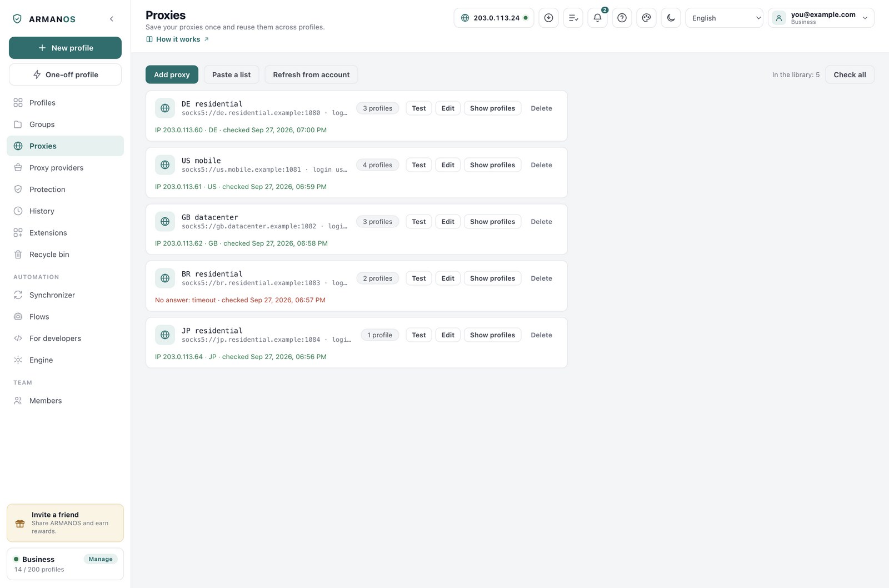Image resolution: width=889 pixels, height=588 pixels.
Task: Open History in the sidebar
Action: pos(65,211)
